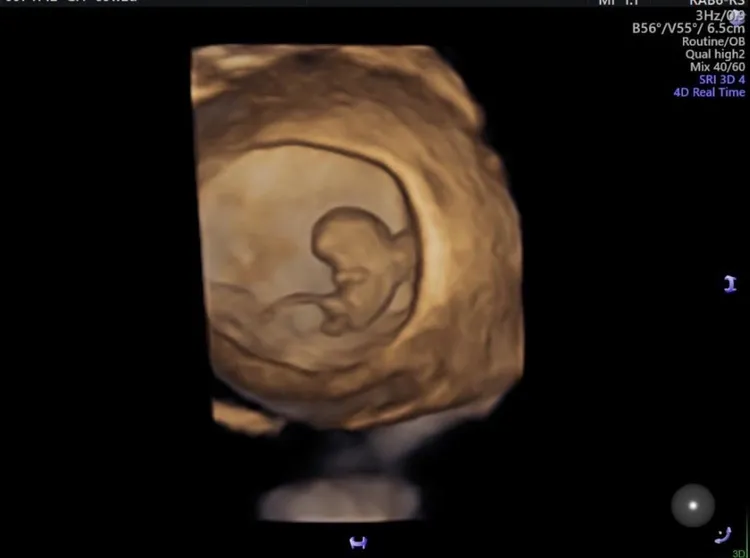Click the rotation axis marker on right edge

730,284
